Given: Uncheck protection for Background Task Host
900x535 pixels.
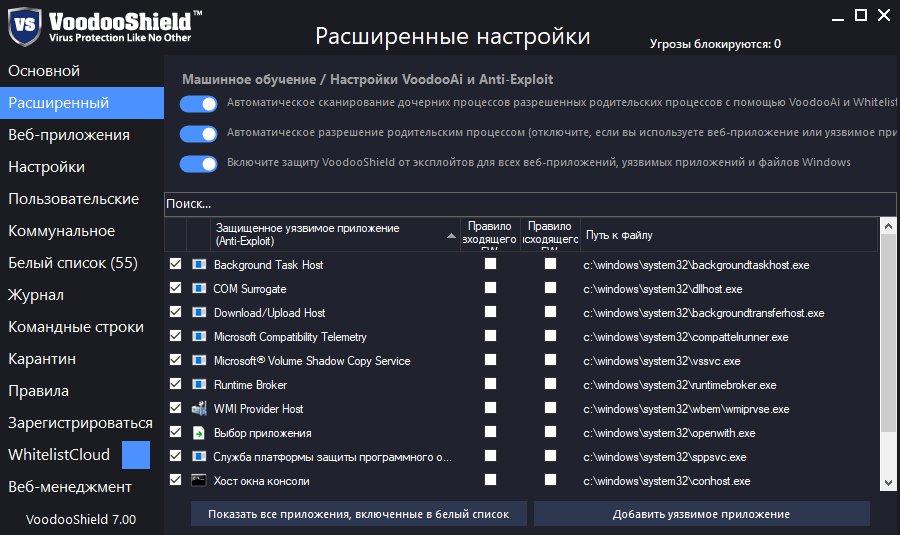Looking at the screenshot, I should click(176, 263).
